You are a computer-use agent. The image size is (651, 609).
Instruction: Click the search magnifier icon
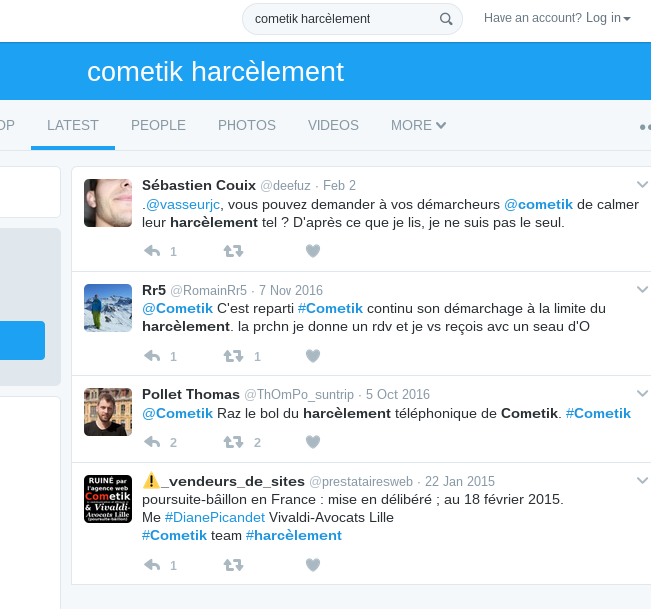[x=446, y=19]
